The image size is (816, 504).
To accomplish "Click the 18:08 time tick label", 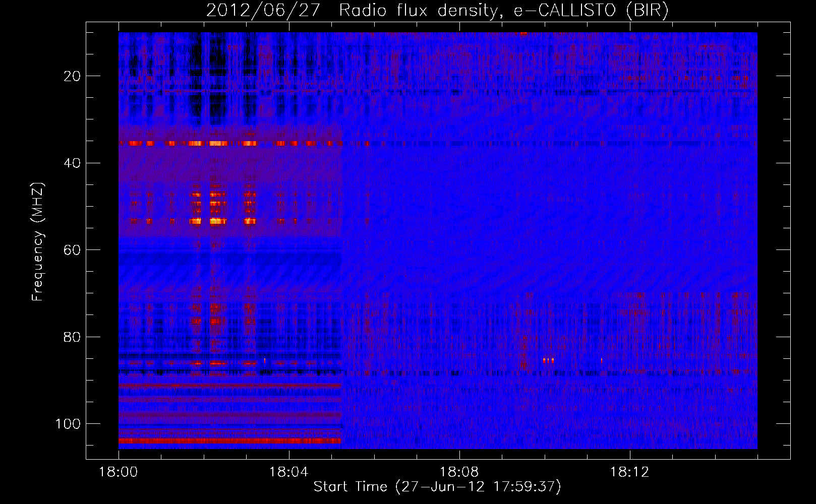I will [x=459, y=472].
